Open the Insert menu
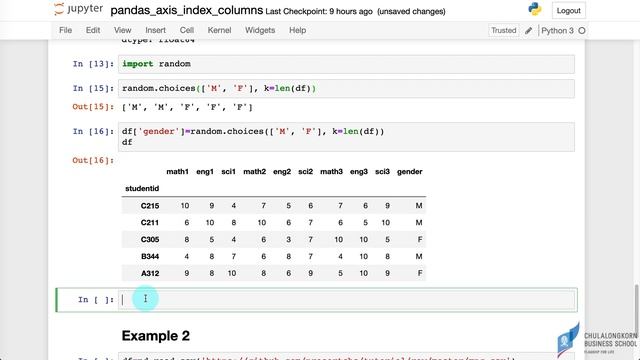 (x=156, y=30)
